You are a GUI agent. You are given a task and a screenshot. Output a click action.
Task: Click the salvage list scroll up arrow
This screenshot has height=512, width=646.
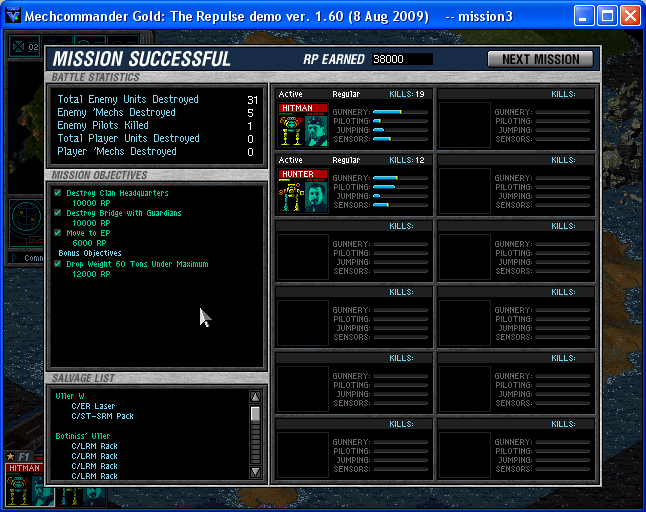pyautogui.click(x=255, y=397)
